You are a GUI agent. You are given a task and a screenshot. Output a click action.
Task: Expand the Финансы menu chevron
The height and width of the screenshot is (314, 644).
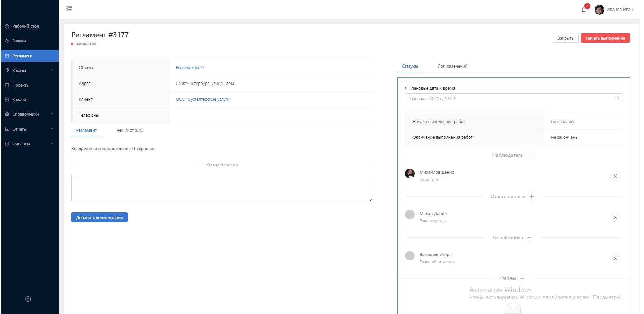point(52,144)
